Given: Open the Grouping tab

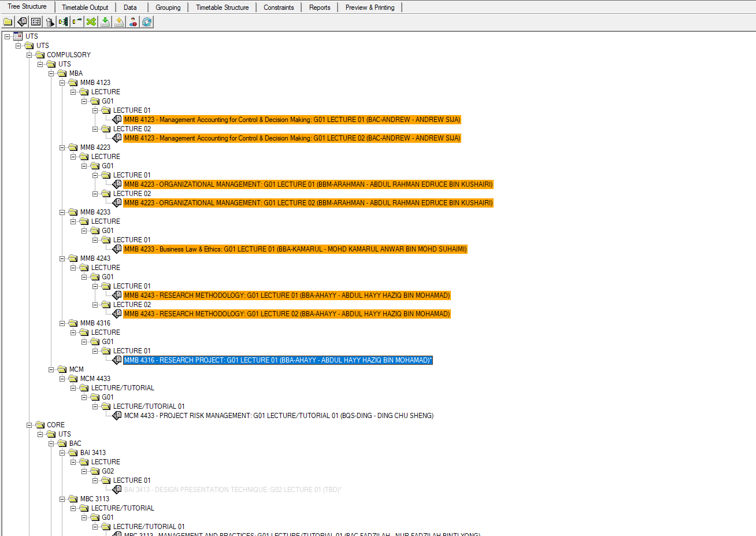Looking at the screenshot, I should (x=168, y=8).
